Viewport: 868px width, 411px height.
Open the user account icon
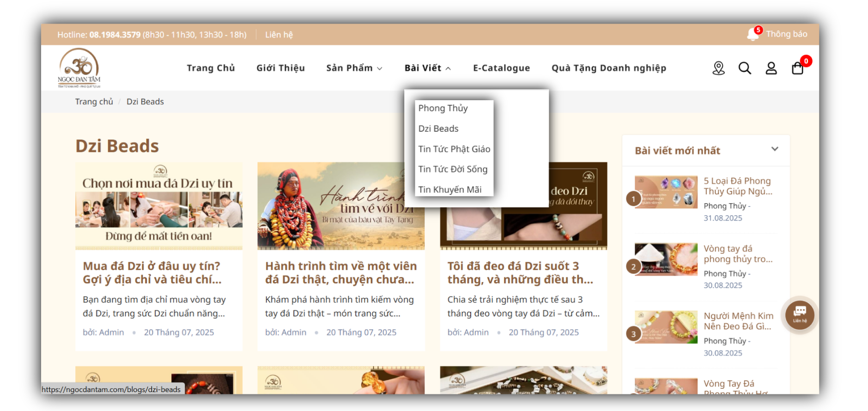point(771,68)
